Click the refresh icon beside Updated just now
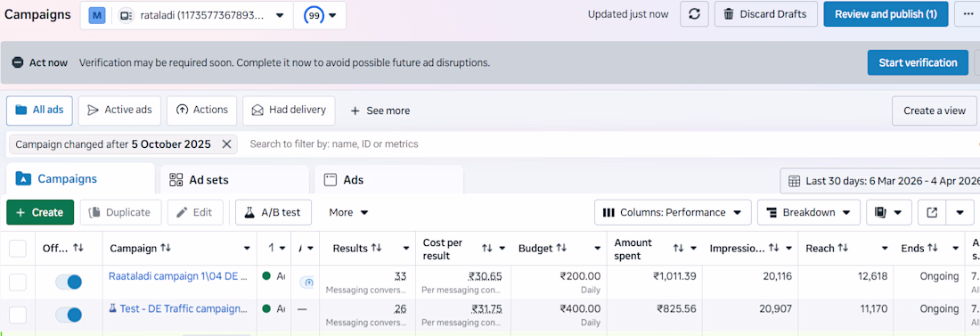 (x=694, y=13)
